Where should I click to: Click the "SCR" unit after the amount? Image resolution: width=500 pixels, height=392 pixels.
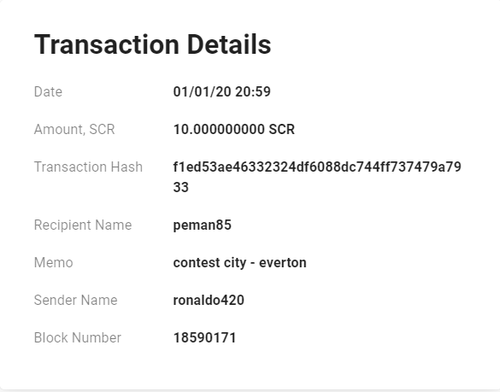pos(282,129)
